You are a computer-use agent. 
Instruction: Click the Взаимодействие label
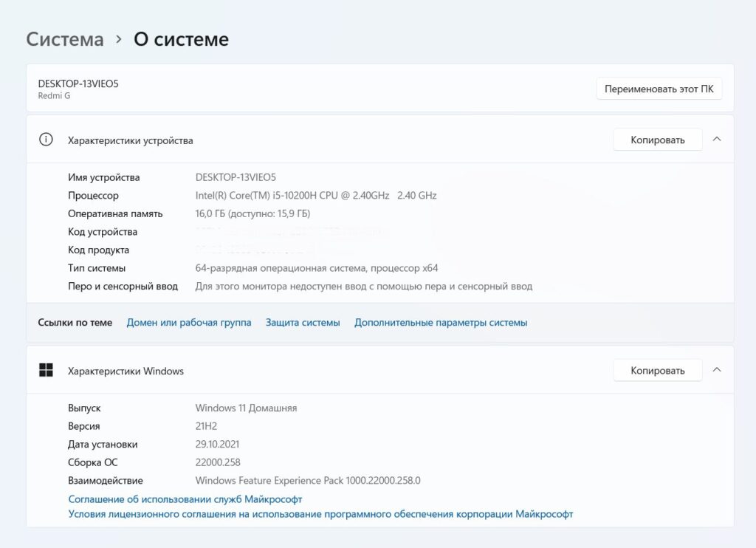tap(106, 481)
